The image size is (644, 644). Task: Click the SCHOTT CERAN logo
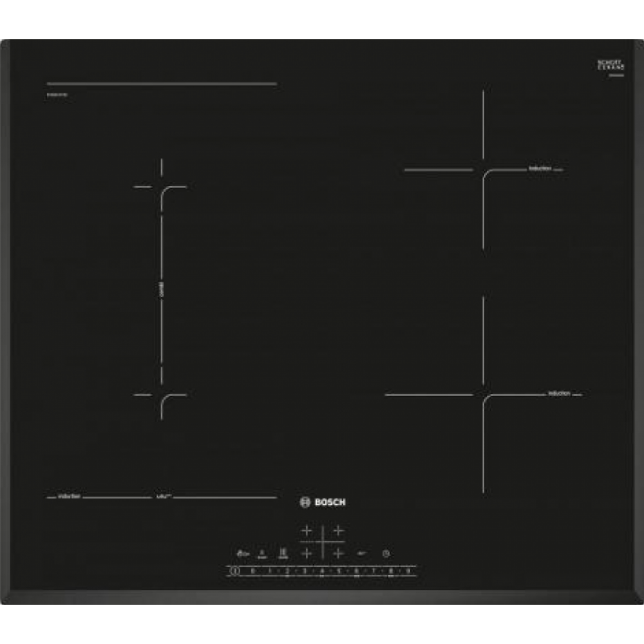point(611,65)
